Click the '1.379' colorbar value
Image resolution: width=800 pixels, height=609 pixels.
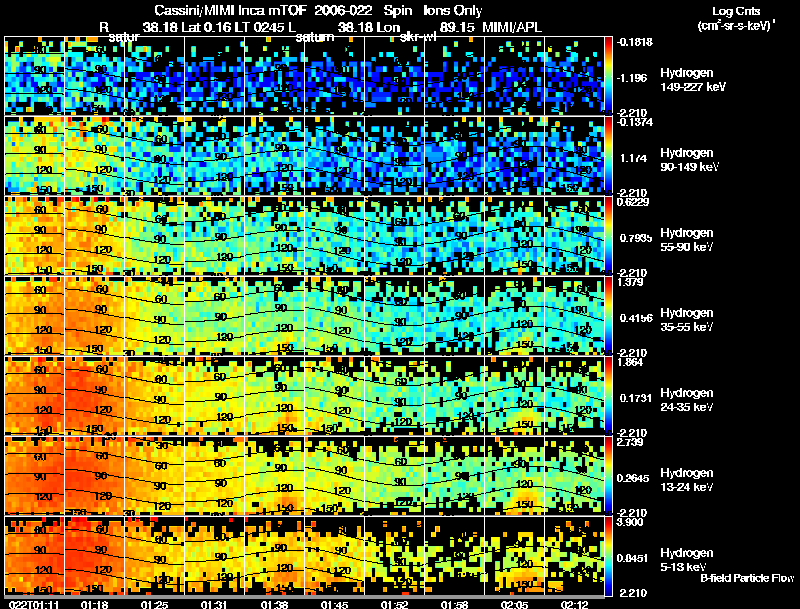pyautogui.click(x=630, y=282)
